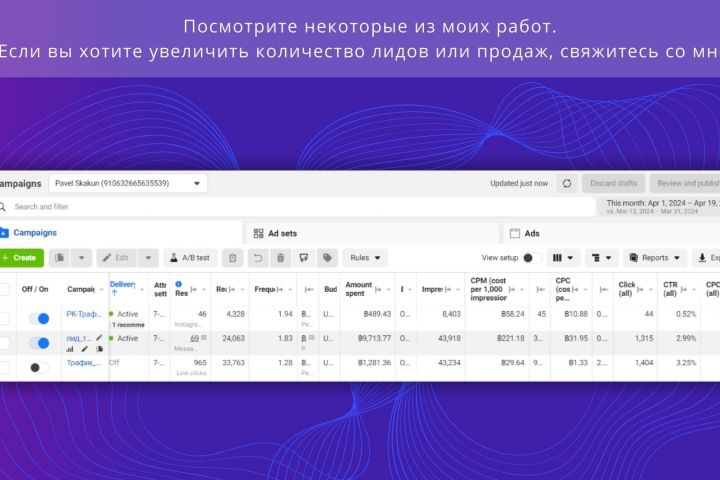Click the tag label icon
The image size is (720, 480).
coord(327,258)
